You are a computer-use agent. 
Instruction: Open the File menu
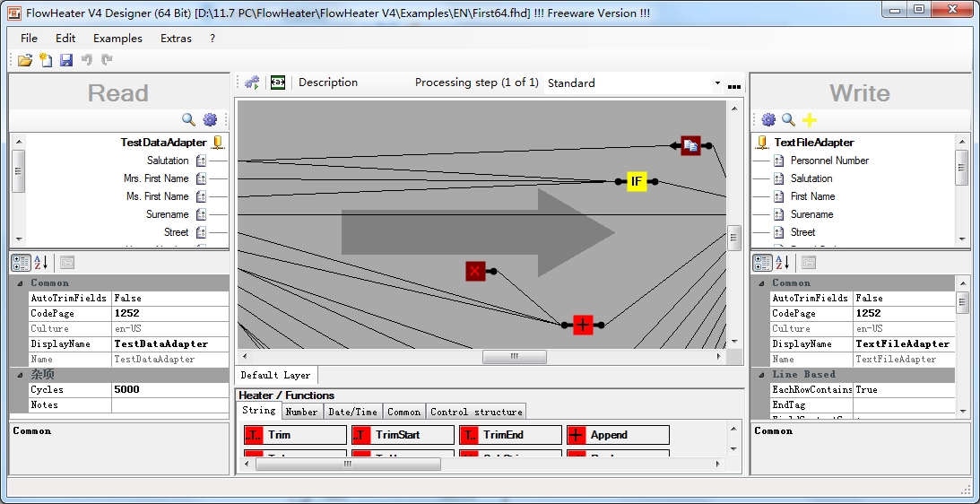(29, 39)
